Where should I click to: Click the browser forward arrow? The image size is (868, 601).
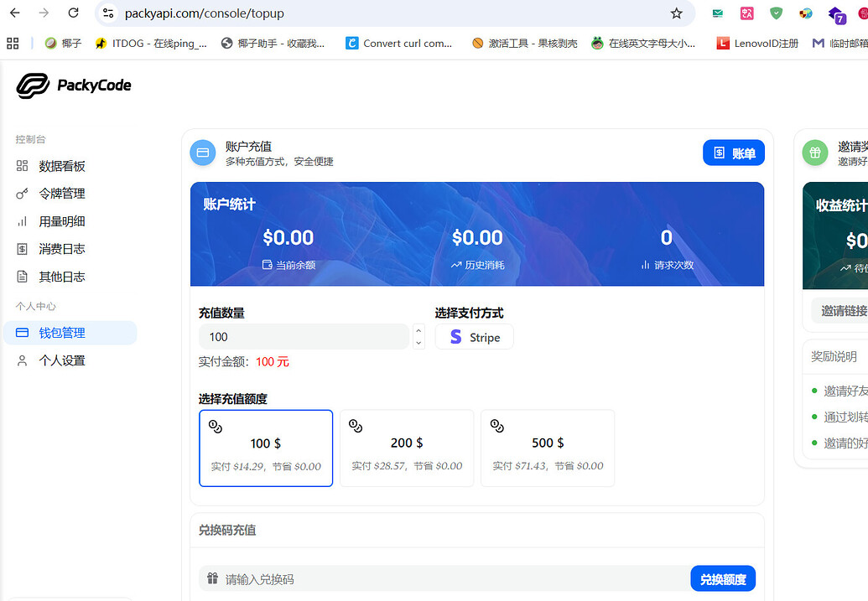coord(44,13)
